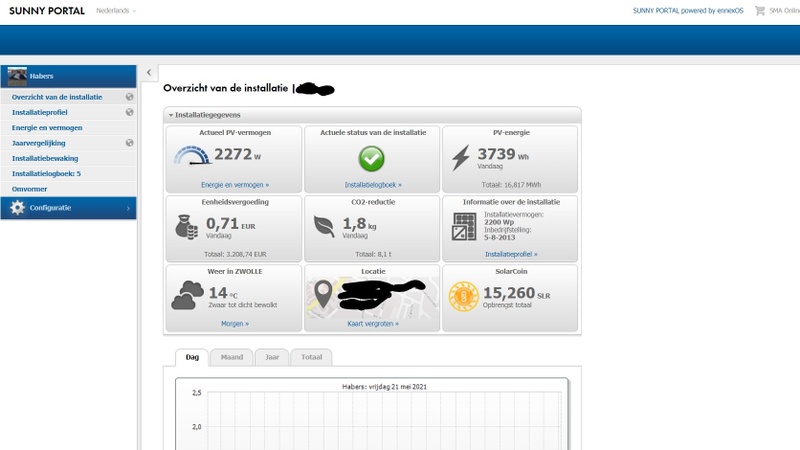This screenshot has width=800, height=450.
Task: Click the SUNNY PORTAL logo
Action: [47, 11]
